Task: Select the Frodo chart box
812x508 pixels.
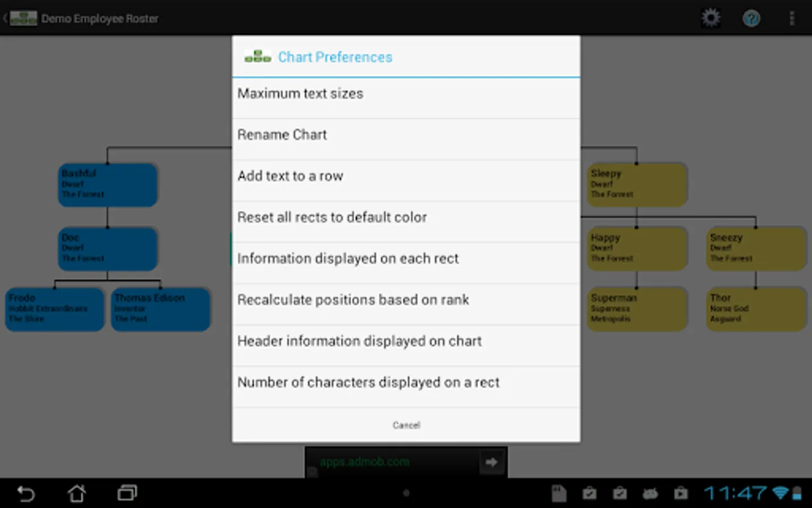Action: pyautogui.click(x=55, y=309)
